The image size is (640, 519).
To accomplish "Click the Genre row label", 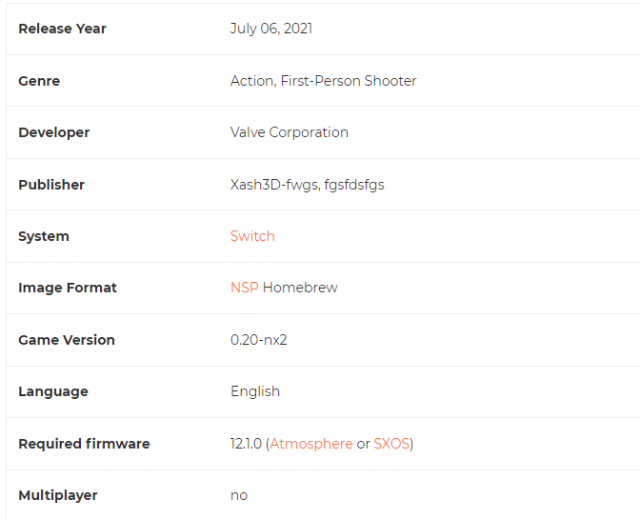I will 39,81.
